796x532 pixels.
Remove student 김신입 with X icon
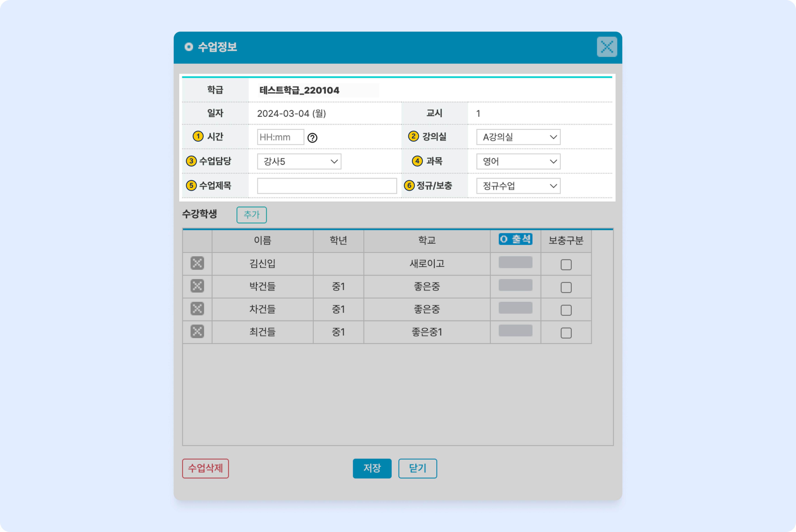click(x=197, y=263)
